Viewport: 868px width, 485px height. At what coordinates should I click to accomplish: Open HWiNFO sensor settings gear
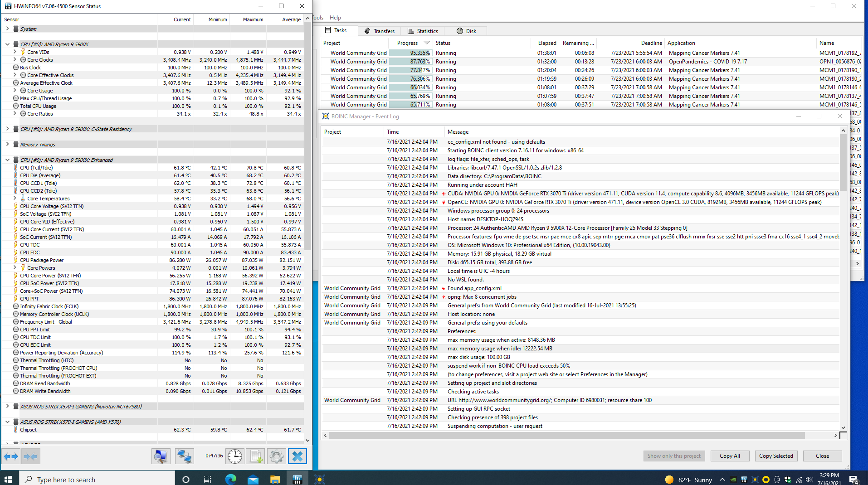(276, 456)
